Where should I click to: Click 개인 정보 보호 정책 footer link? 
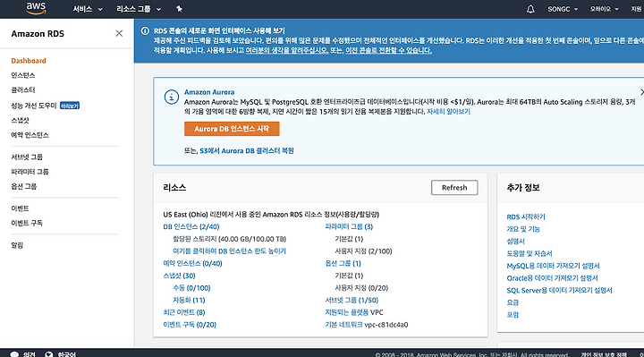click(604, 354)
